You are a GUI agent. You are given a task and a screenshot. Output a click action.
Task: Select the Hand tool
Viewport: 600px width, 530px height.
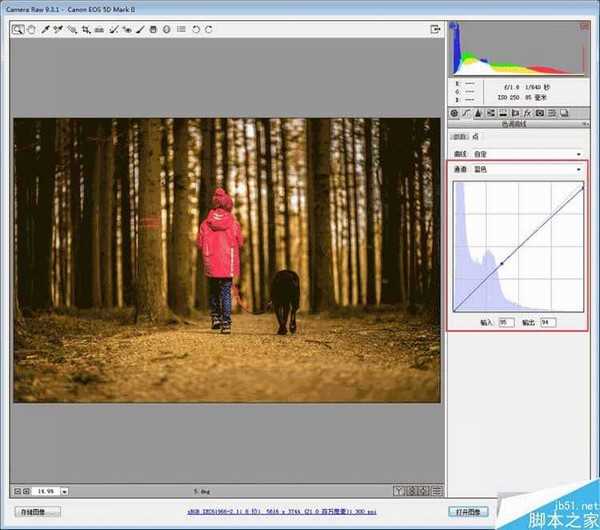click(x=32, y=30)
